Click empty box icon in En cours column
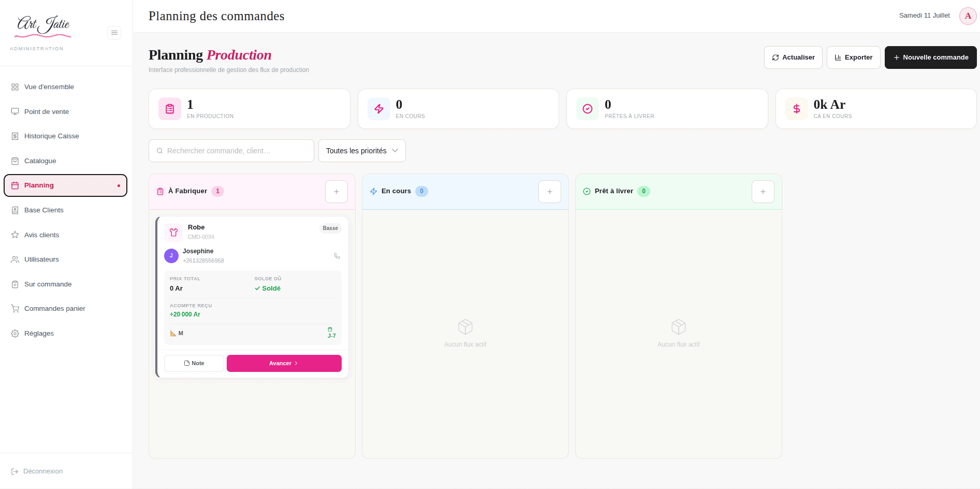 point(465,327)
